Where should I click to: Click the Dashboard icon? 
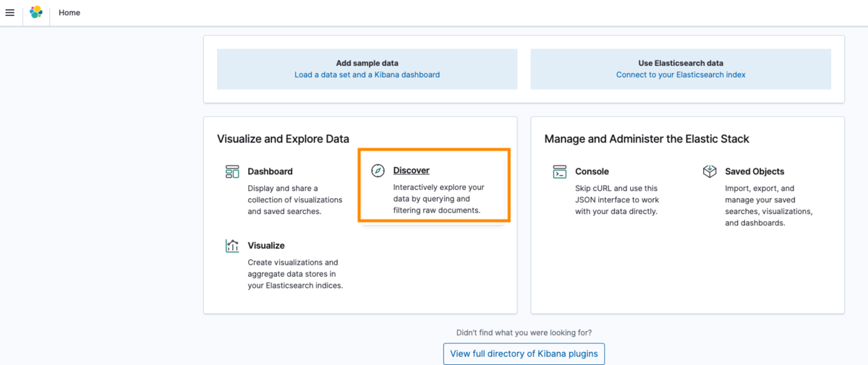point(232,171)
